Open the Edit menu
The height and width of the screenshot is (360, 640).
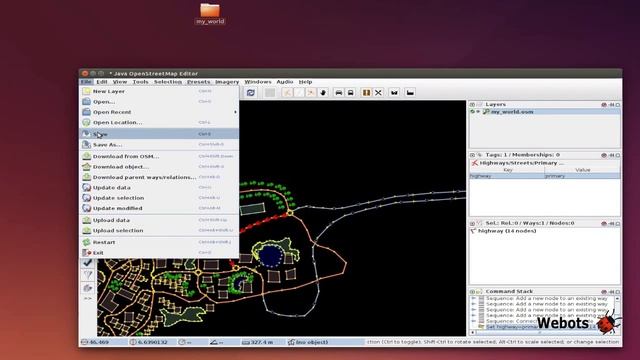[x=102, y=82]
